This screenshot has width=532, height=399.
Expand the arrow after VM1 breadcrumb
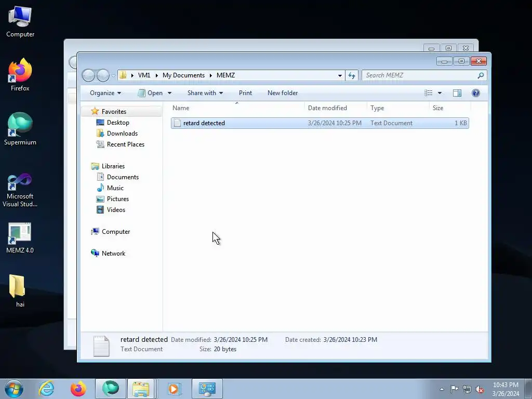[157, 75]
